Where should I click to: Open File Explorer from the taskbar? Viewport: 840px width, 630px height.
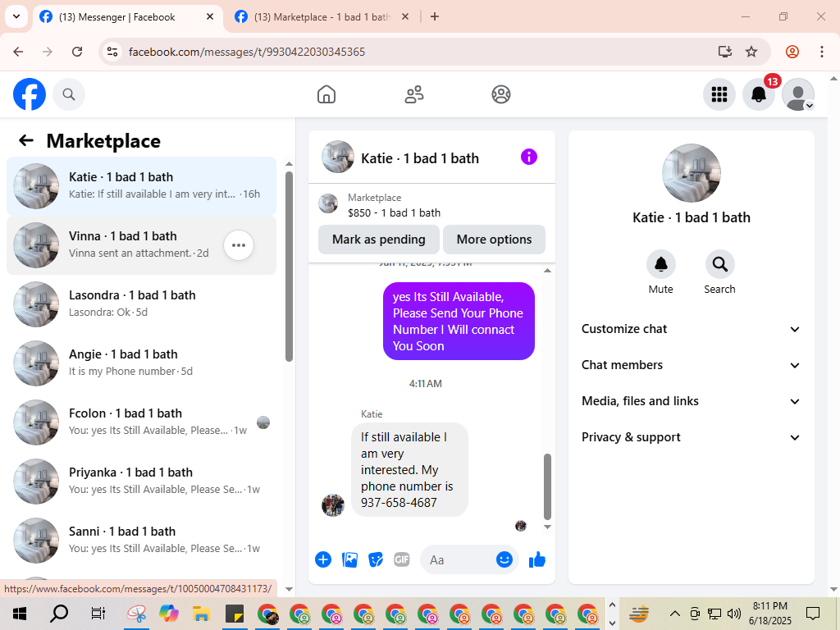[x=201, y=614]
